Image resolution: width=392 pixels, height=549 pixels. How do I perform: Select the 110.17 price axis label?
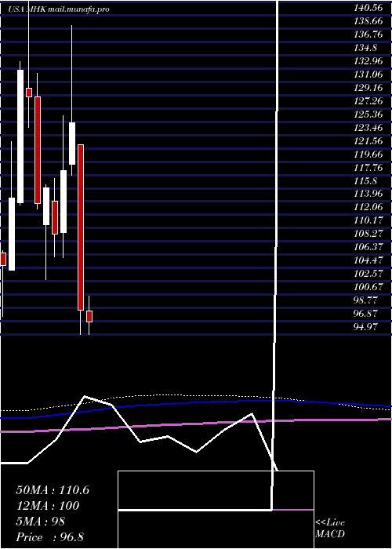368,220
